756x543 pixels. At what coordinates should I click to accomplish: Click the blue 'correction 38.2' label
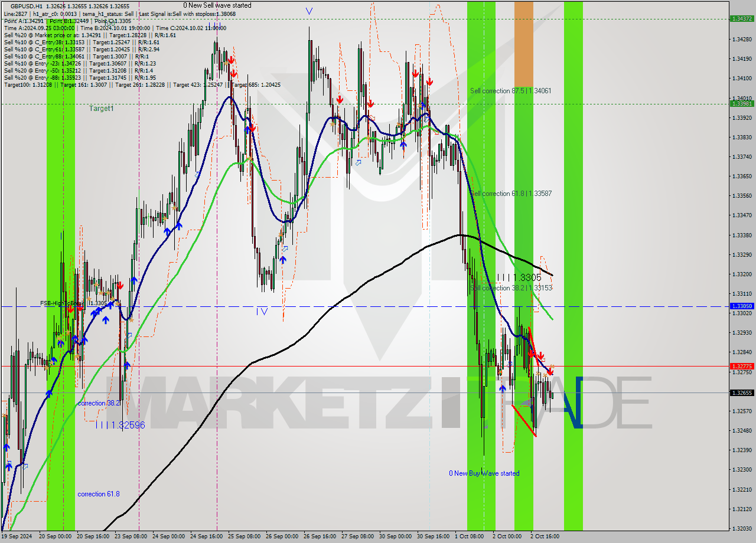click(x=99, y=403)
